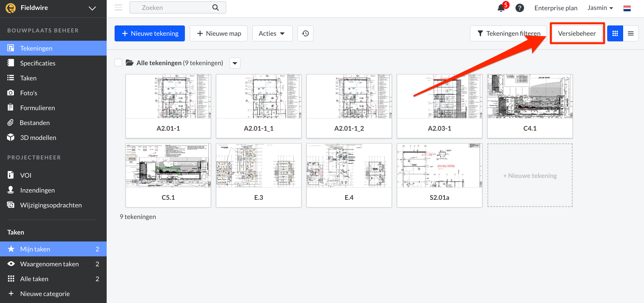Open the history clock icon button
Viewport: 644px width, 303px height.
click(x=305, y=33)
